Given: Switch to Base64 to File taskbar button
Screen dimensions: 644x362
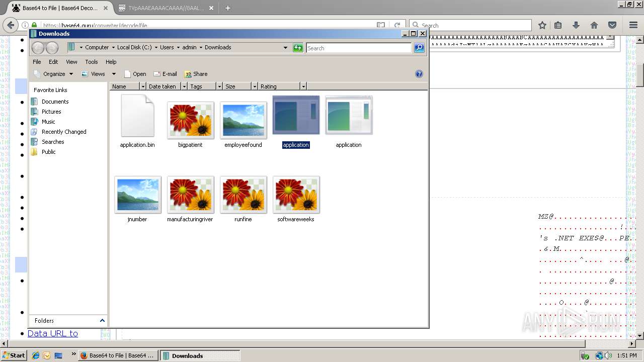Looking at the screenshot, I should [x=118, y=355].
